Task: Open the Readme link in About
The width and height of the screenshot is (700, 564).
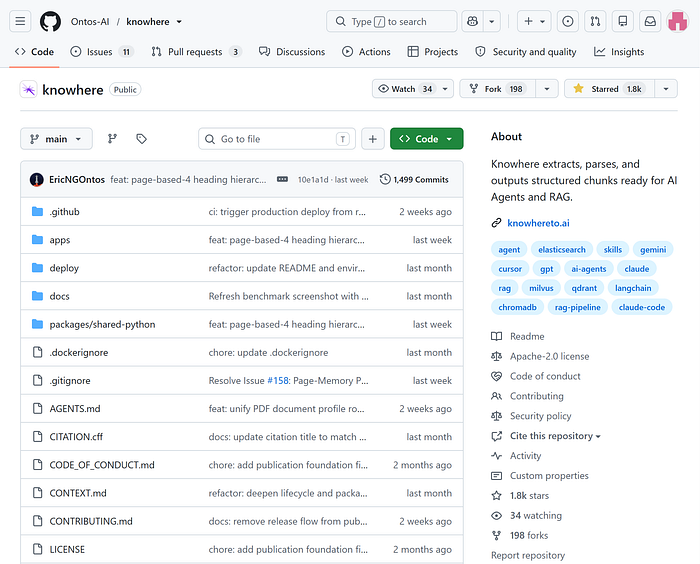Action: point(527,336)
